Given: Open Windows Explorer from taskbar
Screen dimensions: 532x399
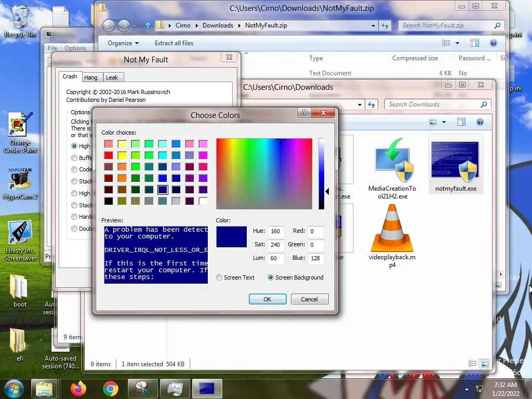Looking at the screenshot, I should point(45,389).
